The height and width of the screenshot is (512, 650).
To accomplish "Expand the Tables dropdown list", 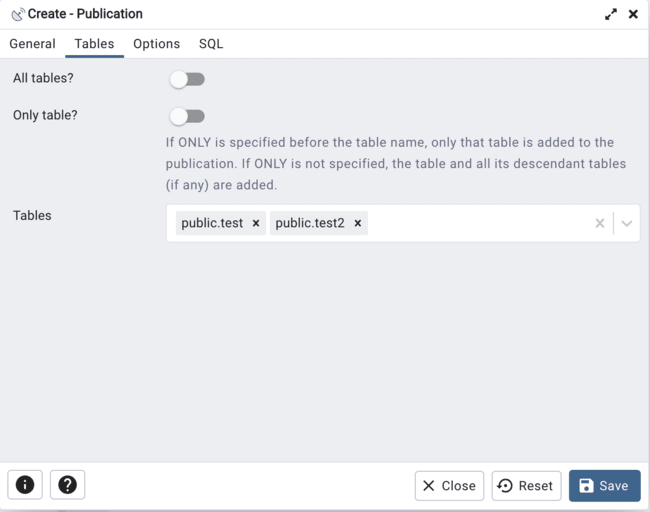I will (627, 223).
